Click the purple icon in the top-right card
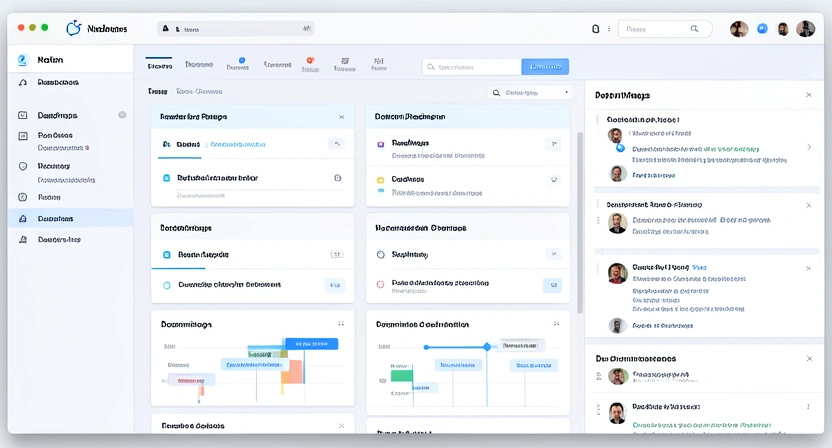This screenshot has width=832, height=448. pyautogui.click(x=380, y=144)
